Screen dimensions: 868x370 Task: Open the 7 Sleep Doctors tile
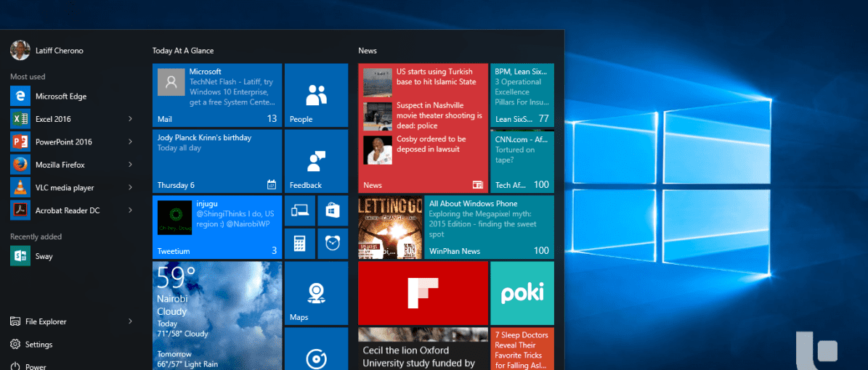pyautogui.click(x=522, y=348)
